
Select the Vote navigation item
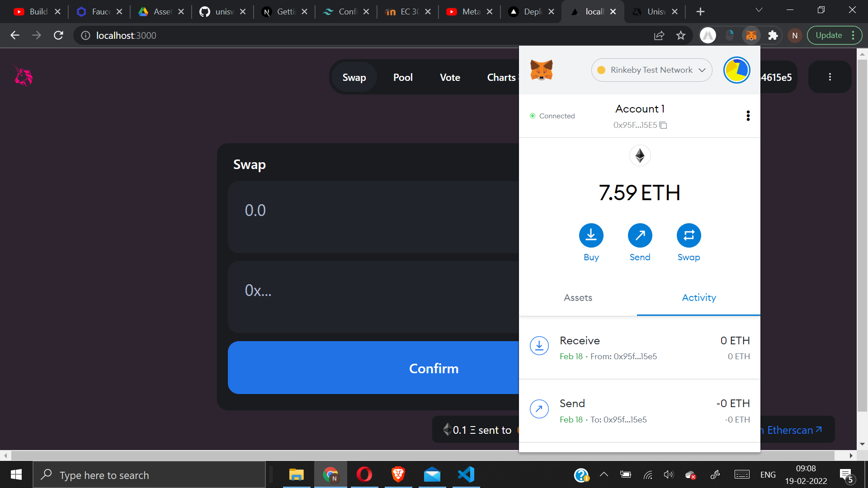(450, 77)
